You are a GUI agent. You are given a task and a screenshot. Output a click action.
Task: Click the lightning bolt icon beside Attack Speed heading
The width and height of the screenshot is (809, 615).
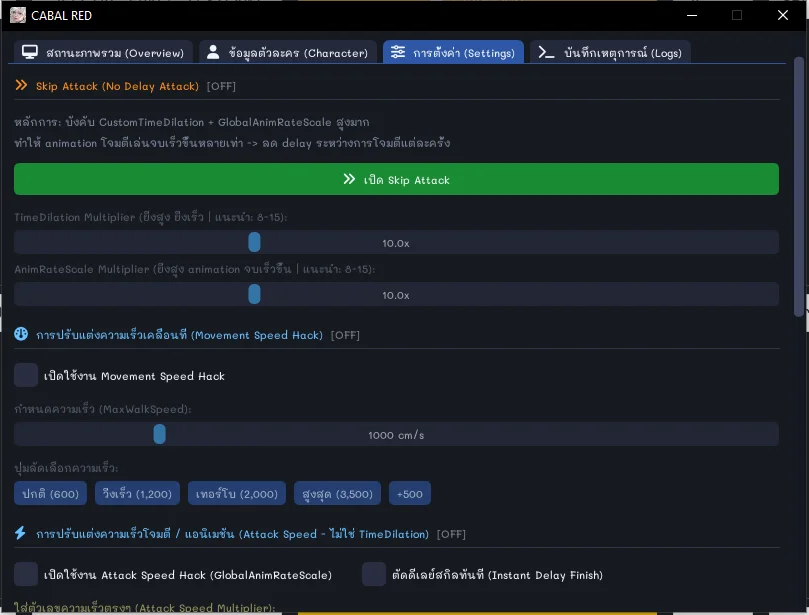[x=21, y=532]
